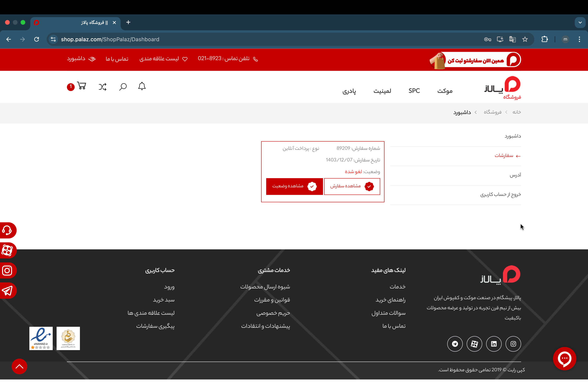Select آدرس in sidebar menu
This screenshot has width=588, height=382.
(x=515, y=175)
